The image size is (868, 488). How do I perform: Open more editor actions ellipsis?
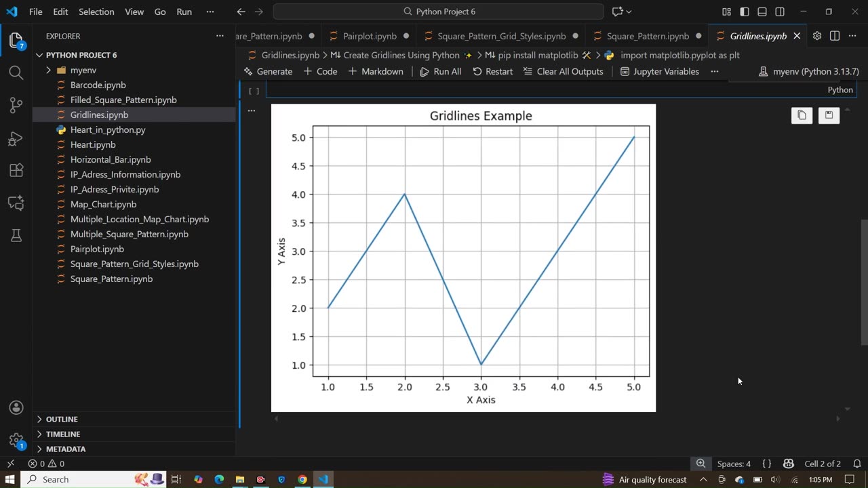[852, 36]
